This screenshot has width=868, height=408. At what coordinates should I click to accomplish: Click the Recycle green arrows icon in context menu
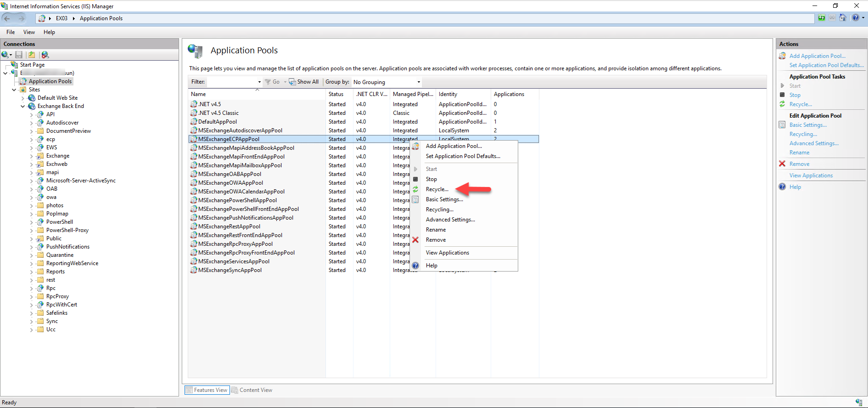coord(415,189)
